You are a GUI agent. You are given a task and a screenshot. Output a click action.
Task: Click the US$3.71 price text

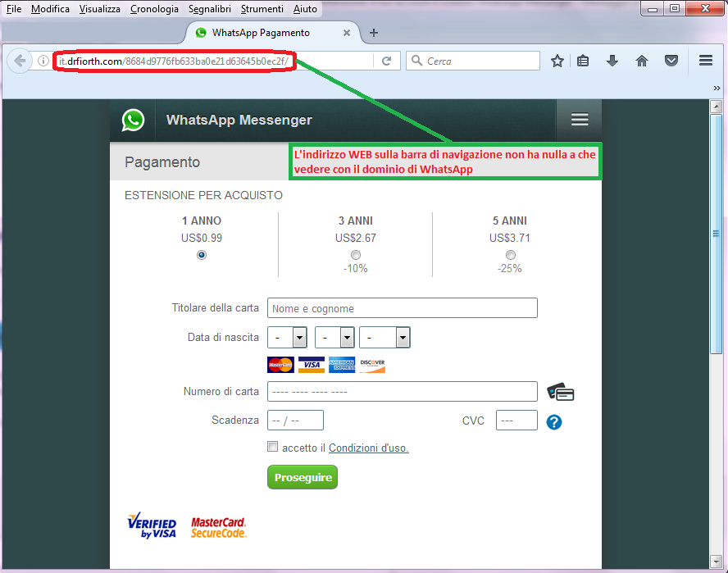[510, 239]
